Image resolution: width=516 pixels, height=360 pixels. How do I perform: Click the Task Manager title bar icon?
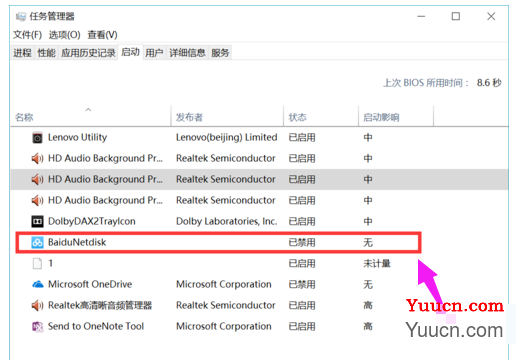click(21, 16)
